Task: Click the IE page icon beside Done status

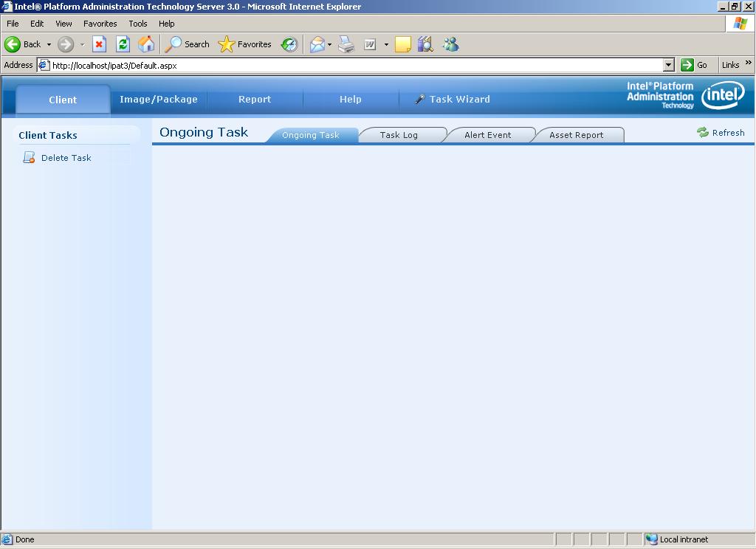Action: point(7,539)
